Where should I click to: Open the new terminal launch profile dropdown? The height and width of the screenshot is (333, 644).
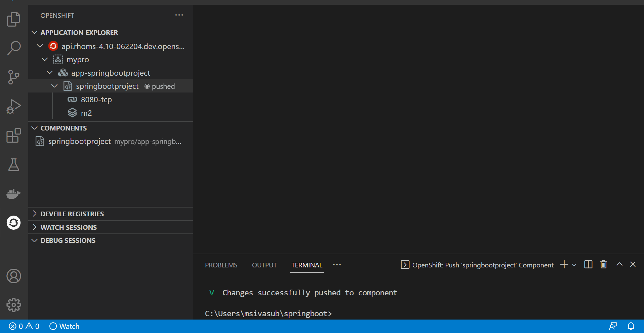point(574,265)
